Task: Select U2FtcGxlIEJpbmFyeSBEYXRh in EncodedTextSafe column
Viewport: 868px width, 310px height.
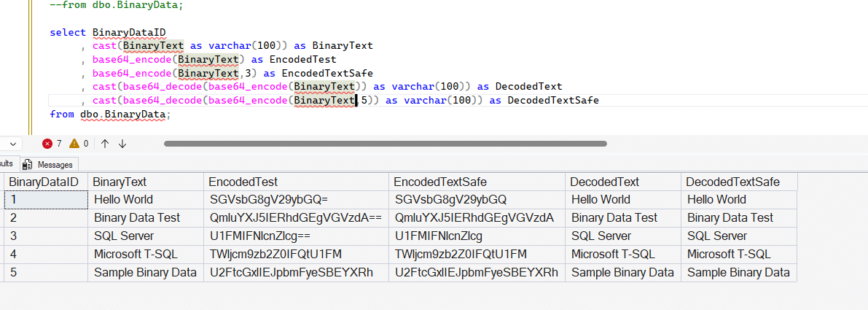Action: click(x=477, y=273)
